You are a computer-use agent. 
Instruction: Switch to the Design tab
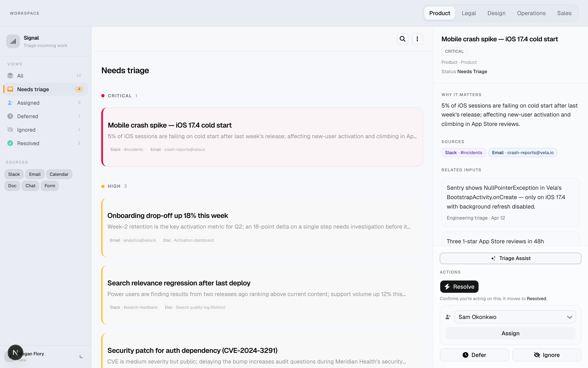(x=496, y=13)
